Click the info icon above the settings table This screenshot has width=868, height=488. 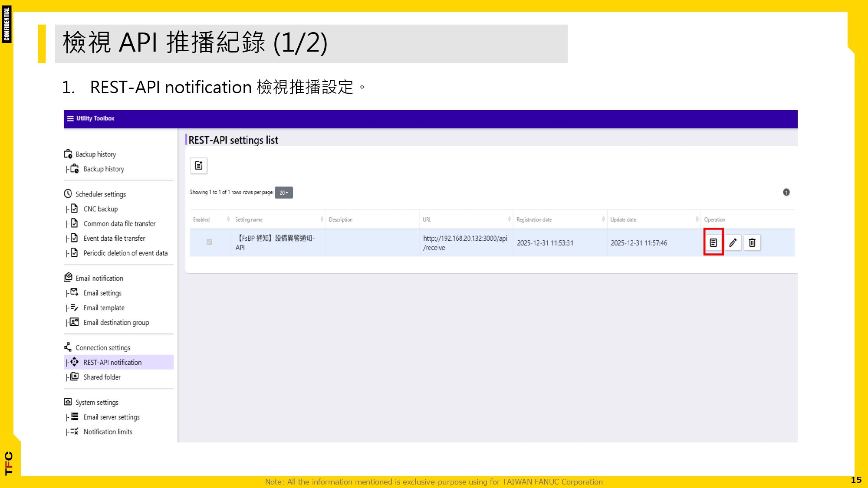(x=786, y=192)
